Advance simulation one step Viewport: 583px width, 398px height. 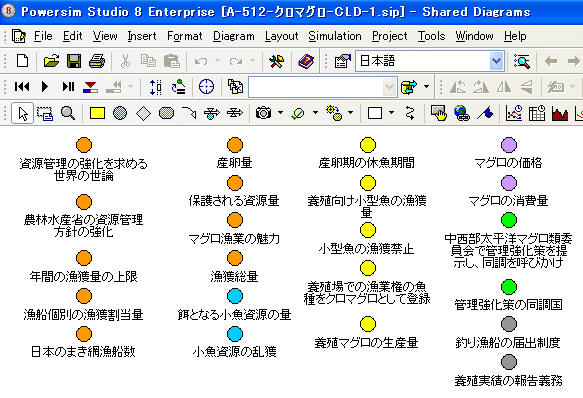point(68,87)
